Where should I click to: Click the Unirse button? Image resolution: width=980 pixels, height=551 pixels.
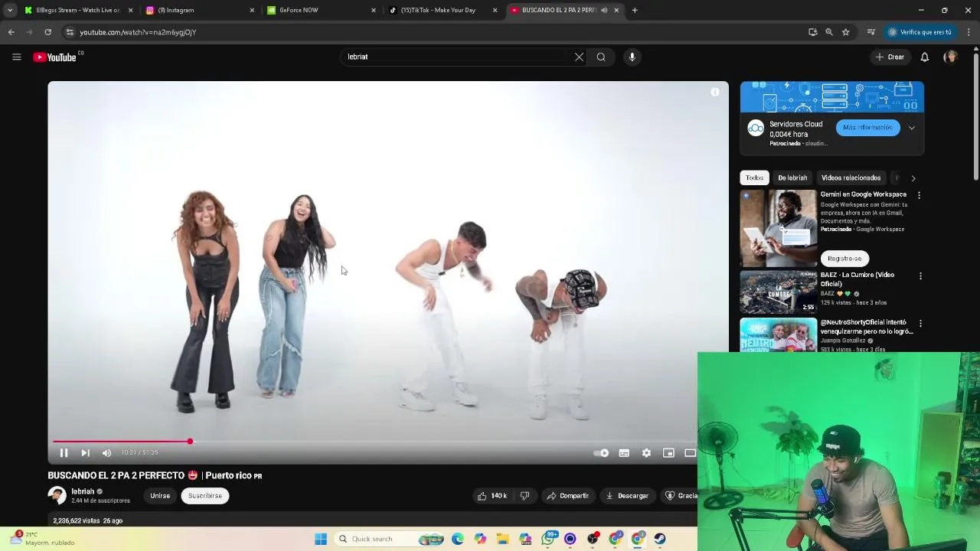click(x=160, y=496)
